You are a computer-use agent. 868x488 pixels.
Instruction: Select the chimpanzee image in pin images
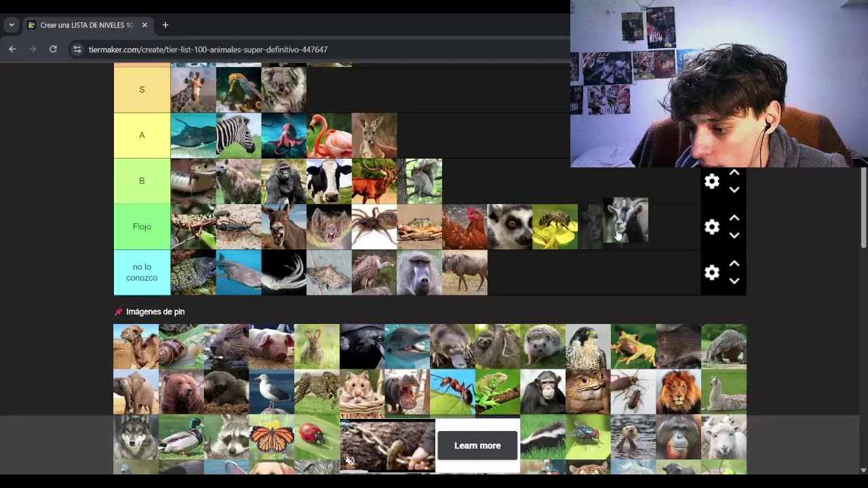click(x=542, y=392)
